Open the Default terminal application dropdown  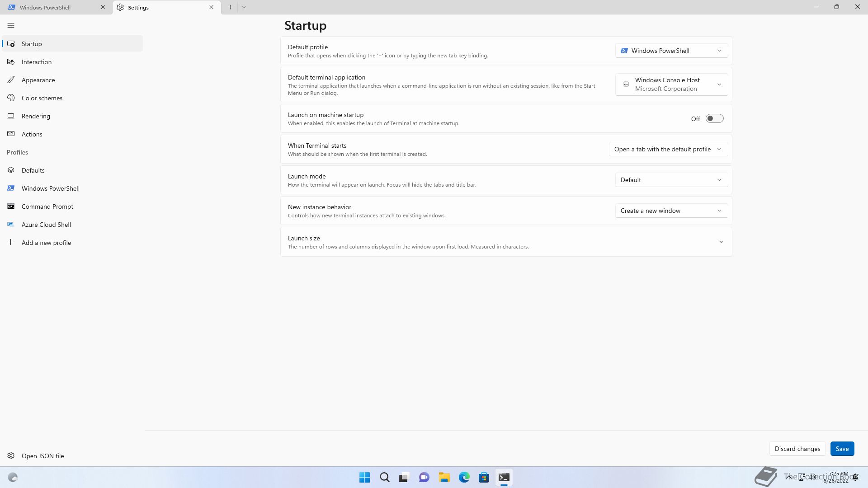[x=671, y=84]
